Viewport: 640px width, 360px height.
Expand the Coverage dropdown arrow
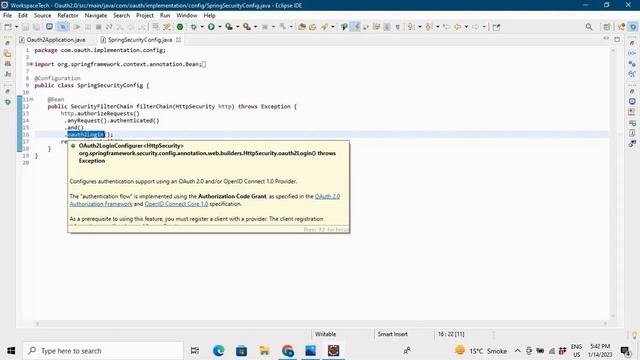click(x=237, y=27)
